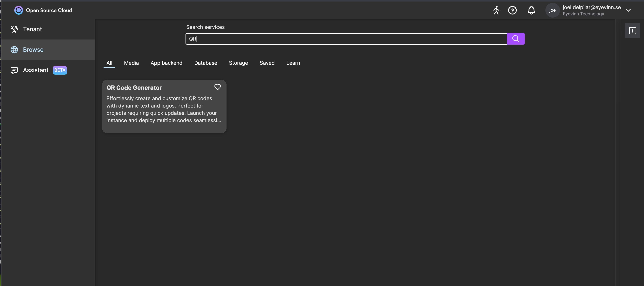Screen dimensions: 644x286
Task: Open the help question mark icon
Action: (x=512, y=10)
